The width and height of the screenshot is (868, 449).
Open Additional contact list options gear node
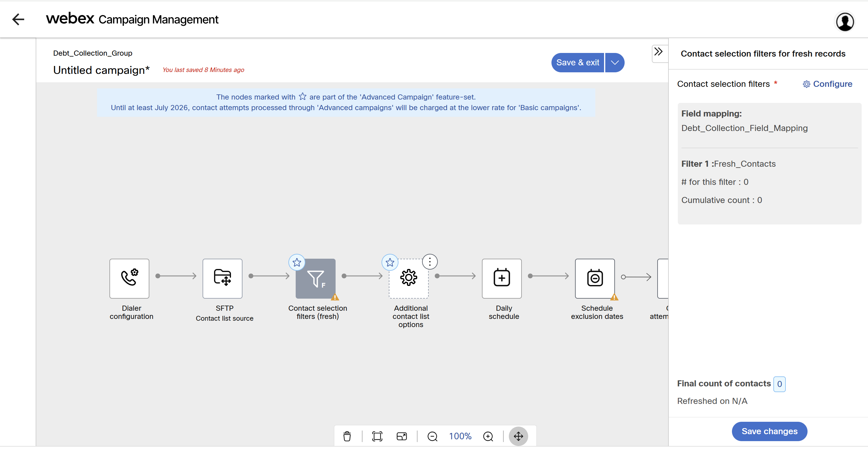click(x=408, y=278)
